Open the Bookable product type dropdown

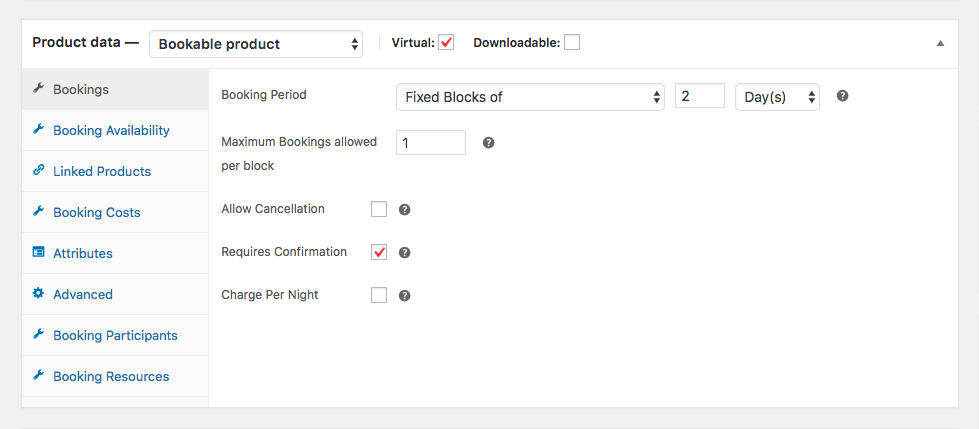(256, 44)
